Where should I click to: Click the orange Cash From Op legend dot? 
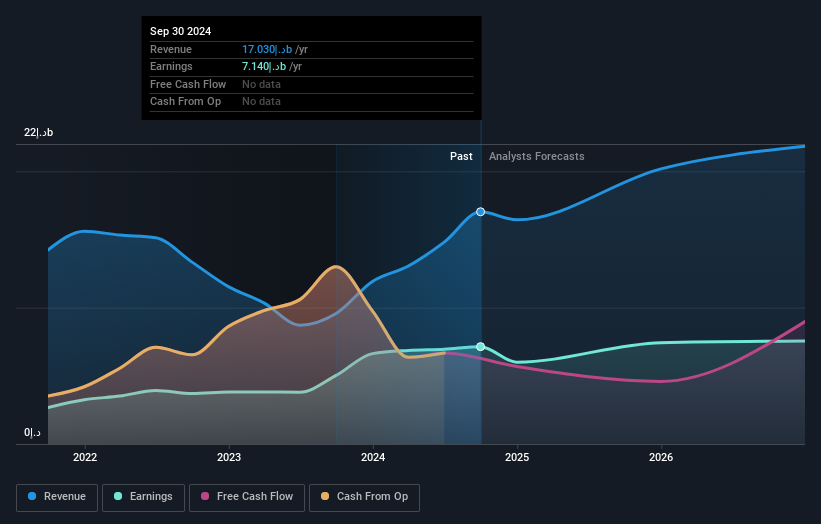click(x=325, y=496)
